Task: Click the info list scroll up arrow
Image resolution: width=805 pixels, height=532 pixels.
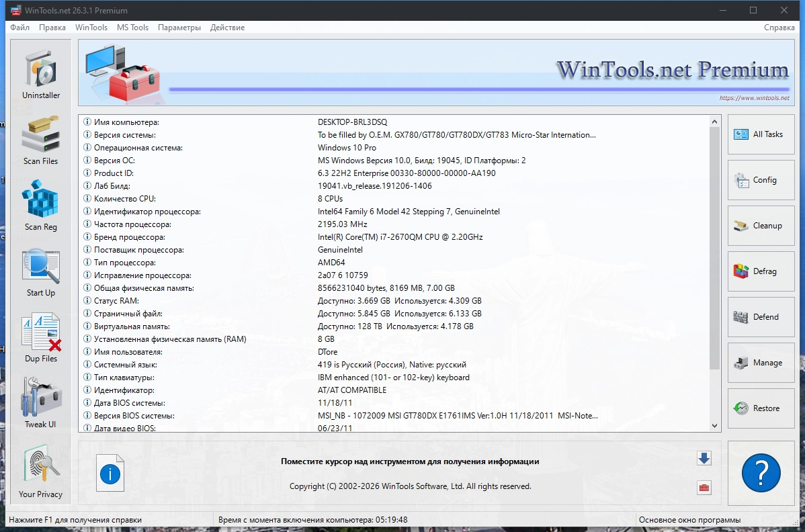Action: pyautogui.click(x=714, y=122)
